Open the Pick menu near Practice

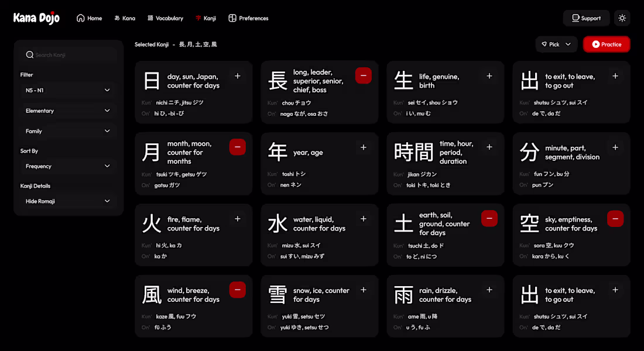556,44
